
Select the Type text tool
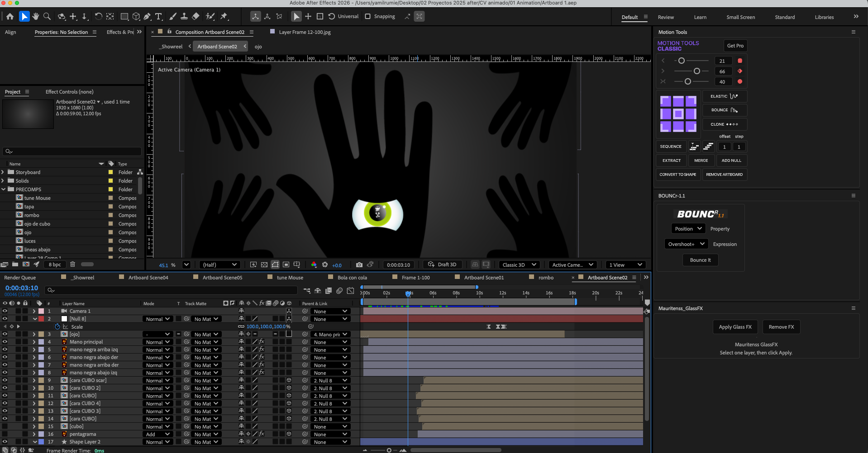(x=158, y=17)
